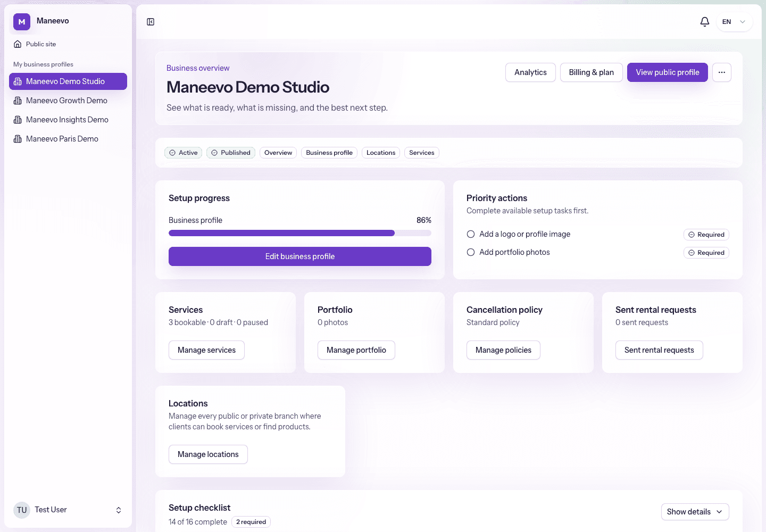Click the Sent rental requests button
Screen dimensions: 766x532
point(659,350)
